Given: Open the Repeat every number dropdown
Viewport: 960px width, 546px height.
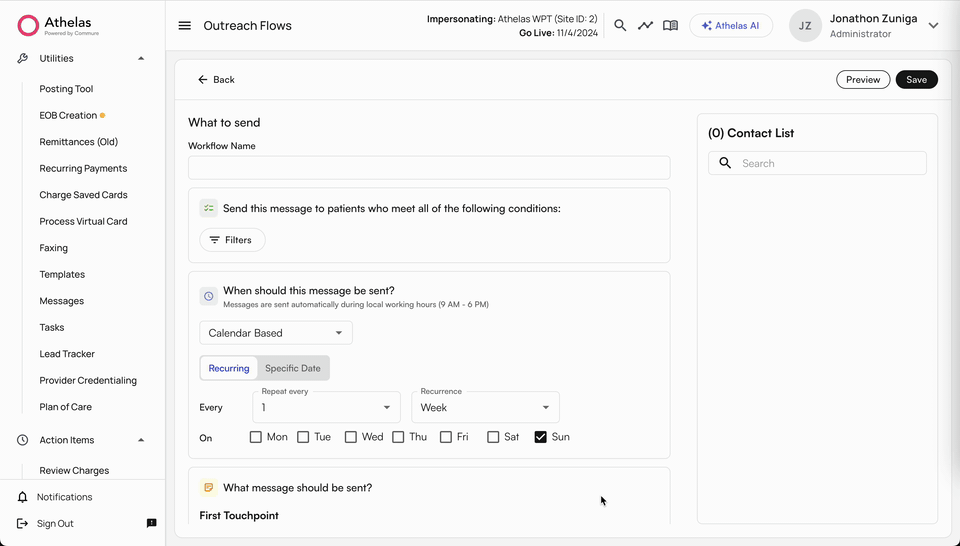Looking at the screenshot, I should [326, 408].
